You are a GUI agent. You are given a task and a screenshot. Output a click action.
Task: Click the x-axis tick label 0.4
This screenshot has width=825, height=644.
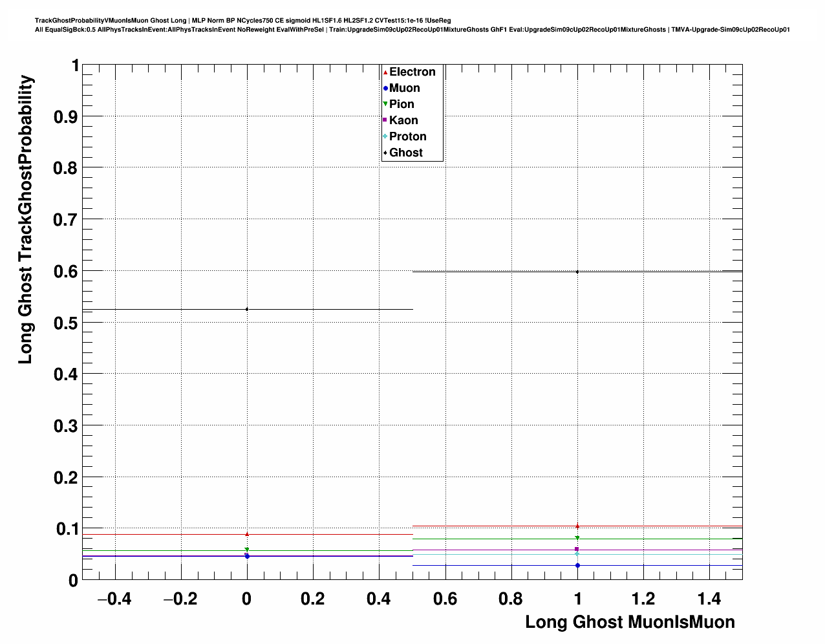tap(379, 599)
